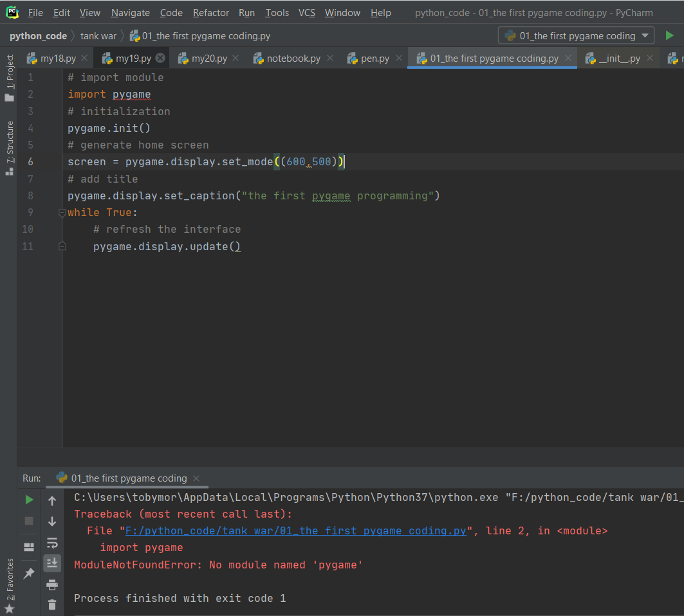Screen dimensions: 684x616
Task: Open the Code menu
Action: point(171,13)
